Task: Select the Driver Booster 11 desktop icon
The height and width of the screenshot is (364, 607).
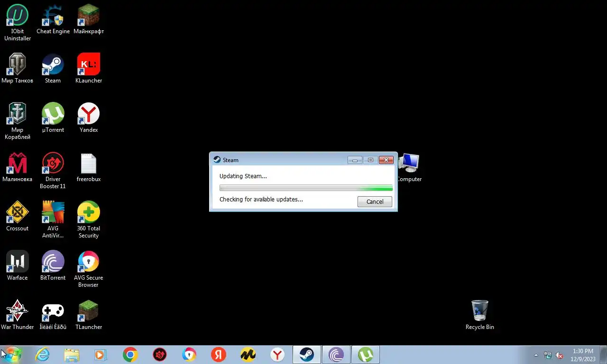Action: click(53, 170)
